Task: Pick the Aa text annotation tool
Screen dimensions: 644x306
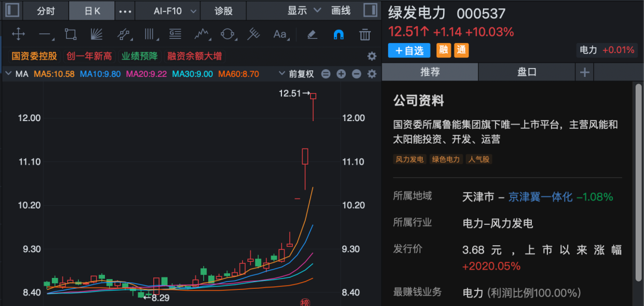Action: pyautogui.click(x=280, y=35)
